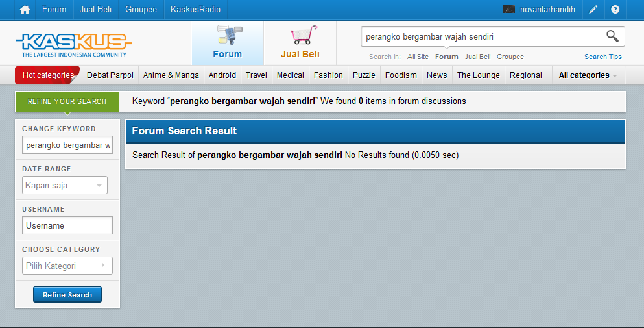Open Medical category
Image resolution: width=644 pixels, height=328 pixels.
pos(291,75)
